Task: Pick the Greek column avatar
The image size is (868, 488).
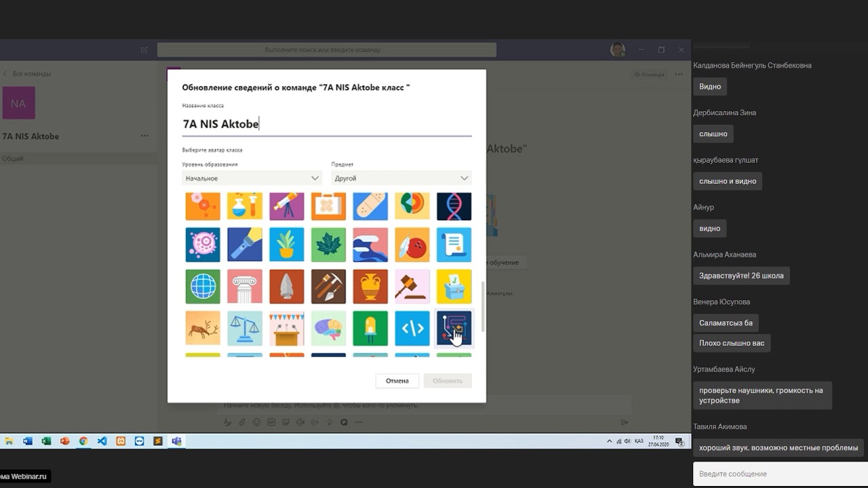Action: (245, 287)
